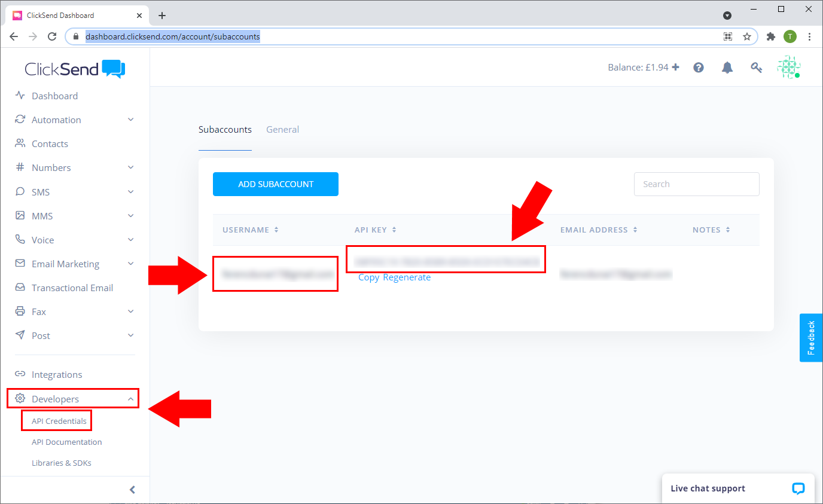Open help via question mark icon
823x504 pixels.
click(x=698, y=68)
